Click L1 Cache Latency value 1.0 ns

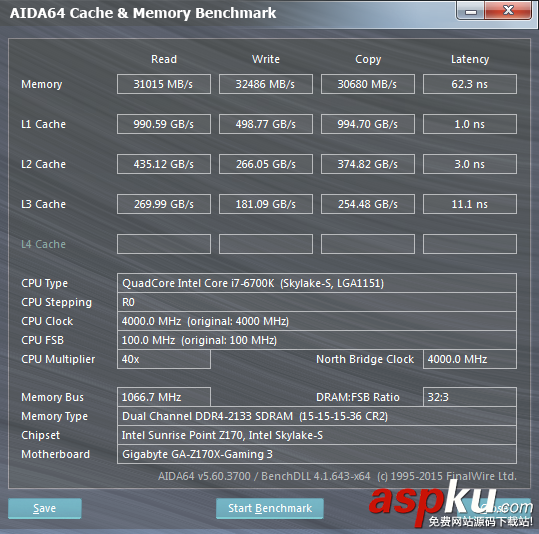[x=470, y=124]
